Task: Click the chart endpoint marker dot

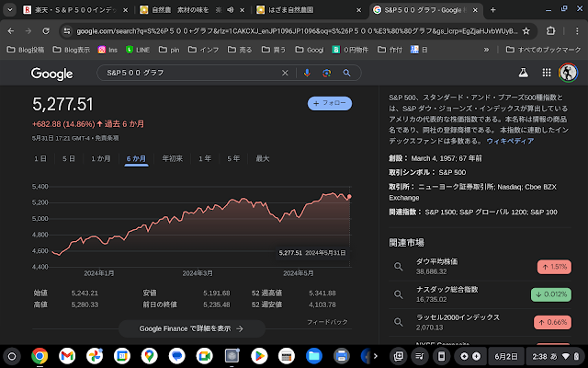Action: point(349,196)
